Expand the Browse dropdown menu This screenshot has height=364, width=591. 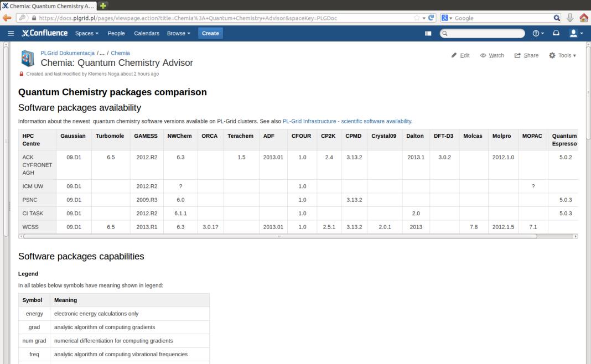pyautogui.click(x=179, y=33)
